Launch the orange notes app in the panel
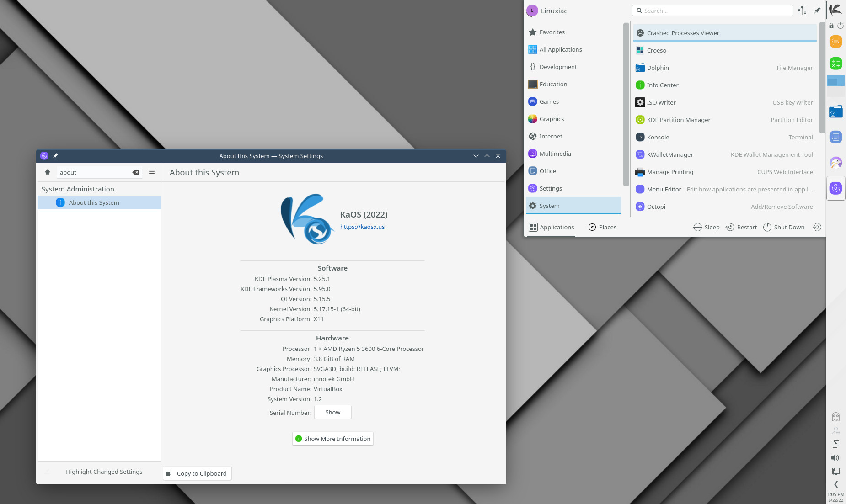Image resolution: width=846 pixels, height=504 pixels. (836, 42)
